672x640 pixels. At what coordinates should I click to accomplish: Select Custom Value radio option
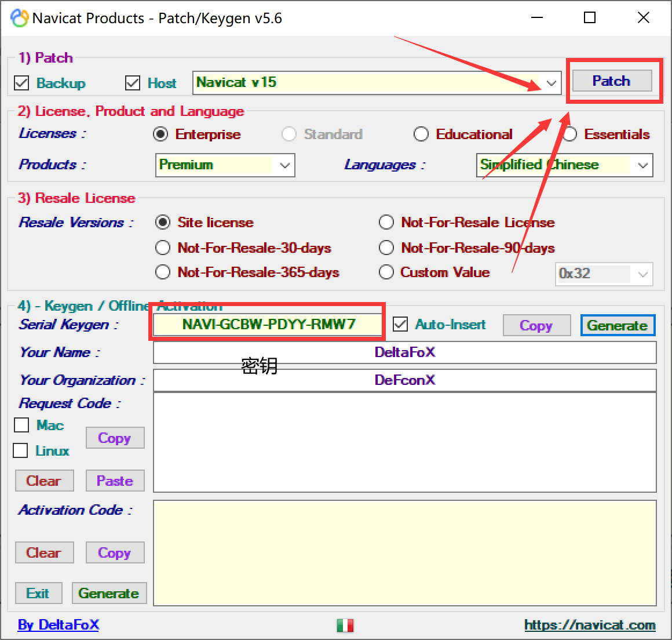pyautogui.click(x=386, y=272)
